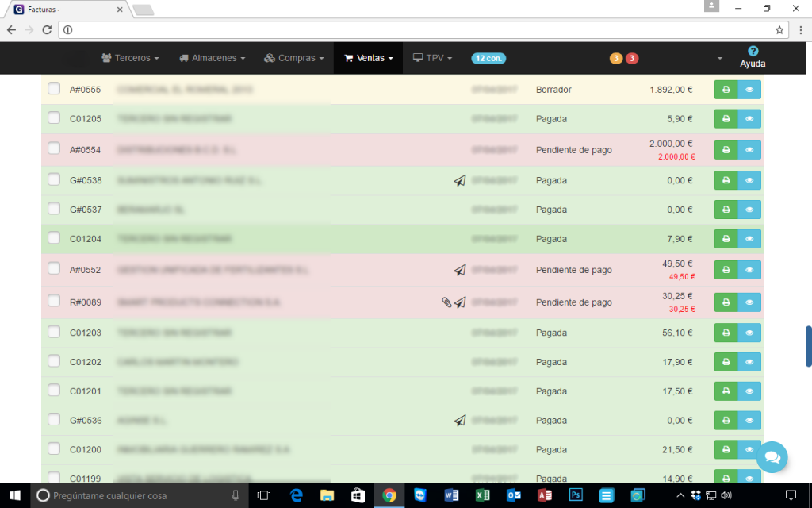This screenshot has width=812, height=508.
Task: Click the paper plane icon on invoice G#0538
Action: tap(460, 181)
